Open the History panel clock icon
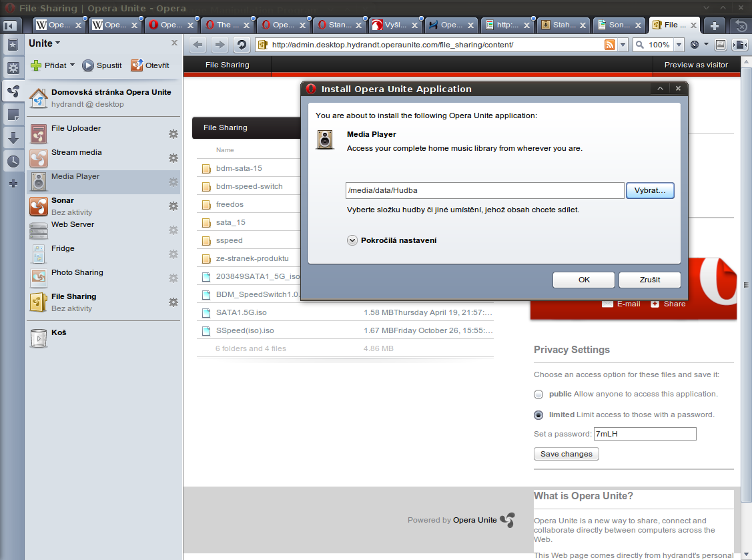752x560 pixels. (13, 162)
